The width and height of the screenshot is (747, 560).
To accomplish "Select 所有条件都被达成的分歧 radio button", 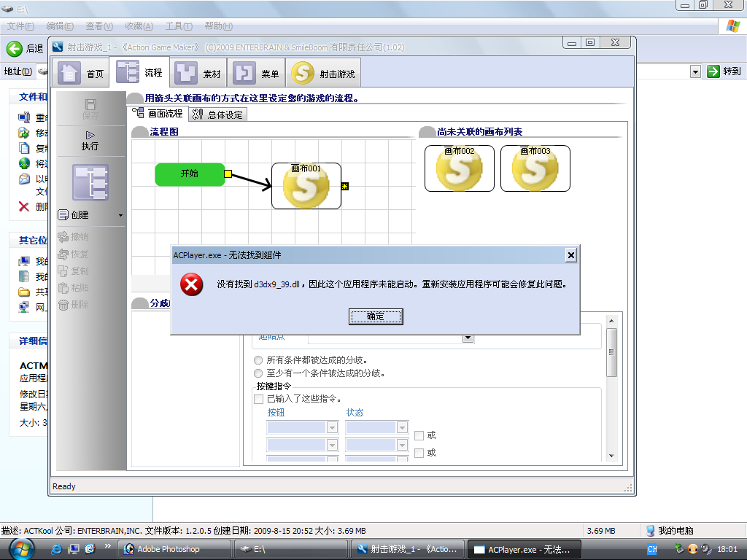I will coord(258,360).
